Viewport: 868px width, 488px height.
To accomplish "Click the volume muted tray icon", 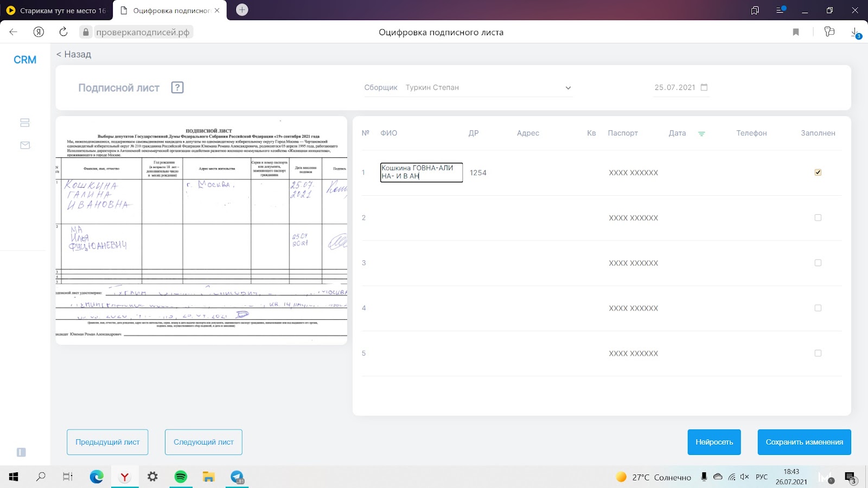I will pyautogui.click(x=745, y=477).
